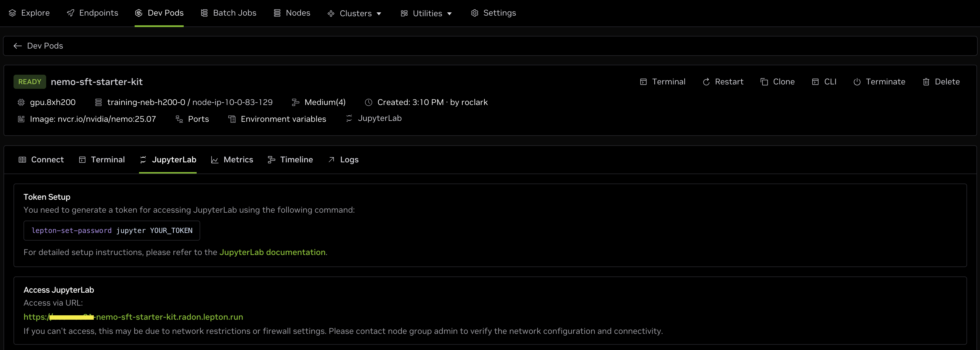Open the external Logs link tab

tap(343, 160)
